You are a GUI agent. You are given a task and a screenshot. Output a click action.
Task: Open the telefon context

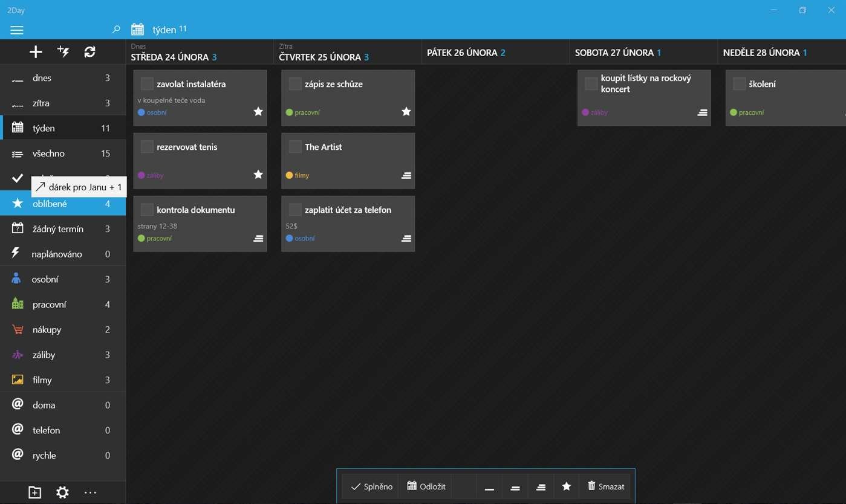(63, 430)
